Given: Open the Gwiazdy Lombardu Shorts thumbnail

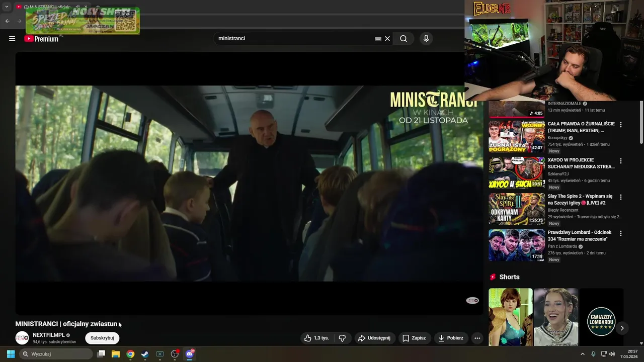Looking at the screenshot, I should click(601, 317).
